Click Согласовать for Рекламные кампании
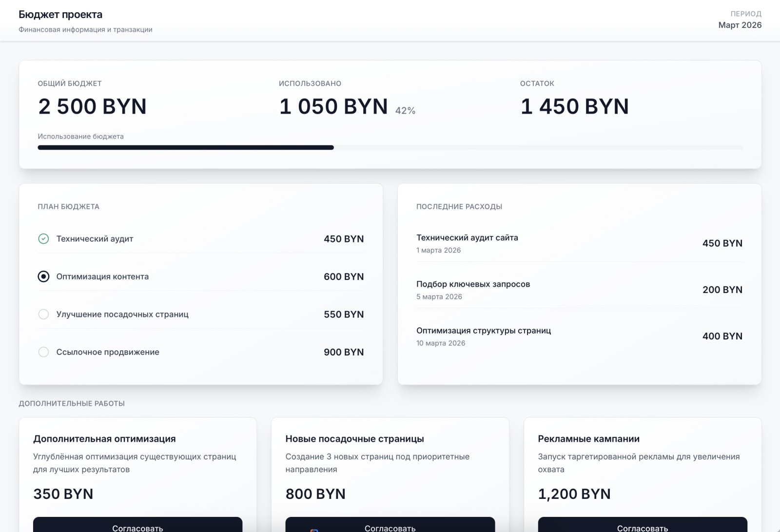780x532 pixels. 643,525
